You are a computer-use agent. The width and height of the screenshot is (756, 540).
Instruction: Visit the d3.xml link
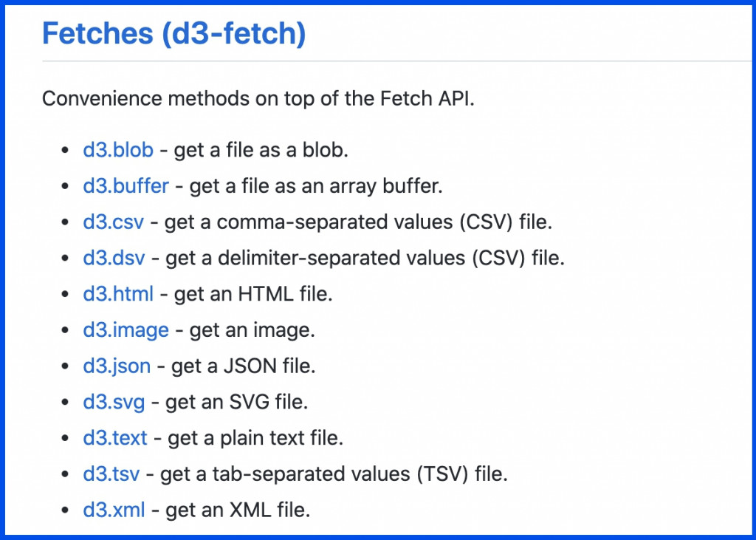coord(114,510)
